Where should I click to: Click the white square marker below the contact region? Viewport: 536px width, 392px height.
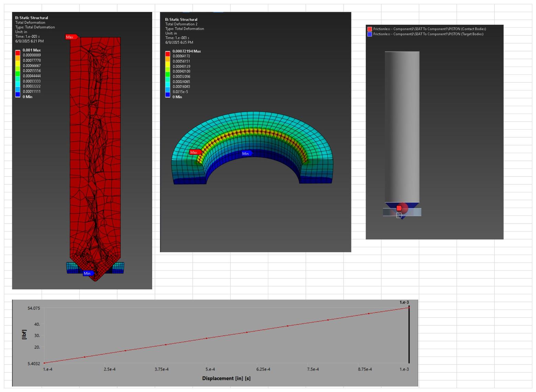399,215
